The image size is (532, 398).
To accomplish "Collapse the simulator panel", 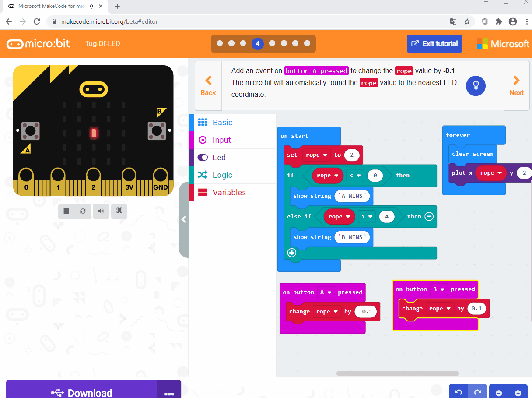I will [x=184, y=220].
